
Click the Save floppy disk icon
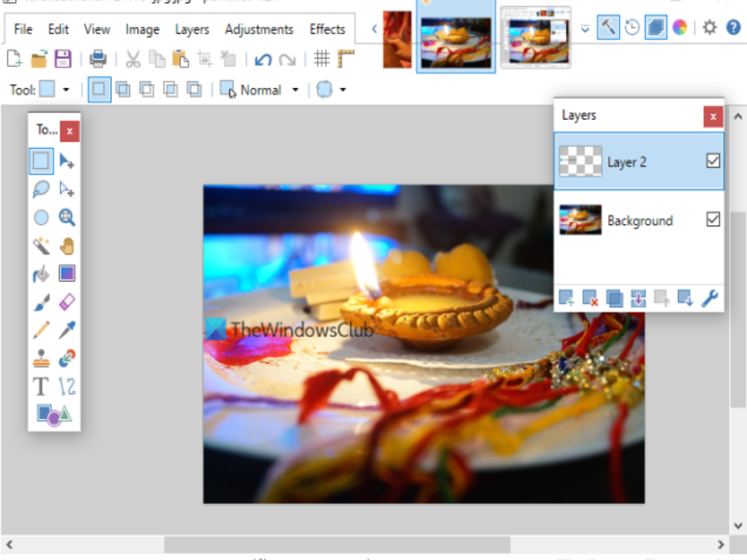click(x=63, y=59)
